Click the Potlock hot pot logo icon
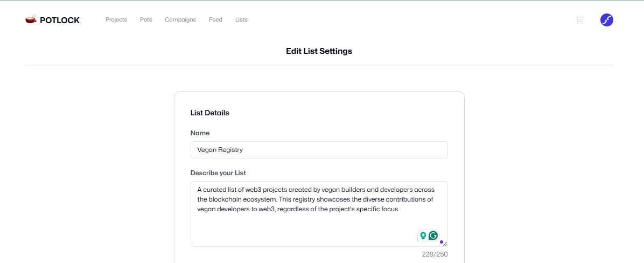The height and width of the screenshot is (263, 644). 31,19
